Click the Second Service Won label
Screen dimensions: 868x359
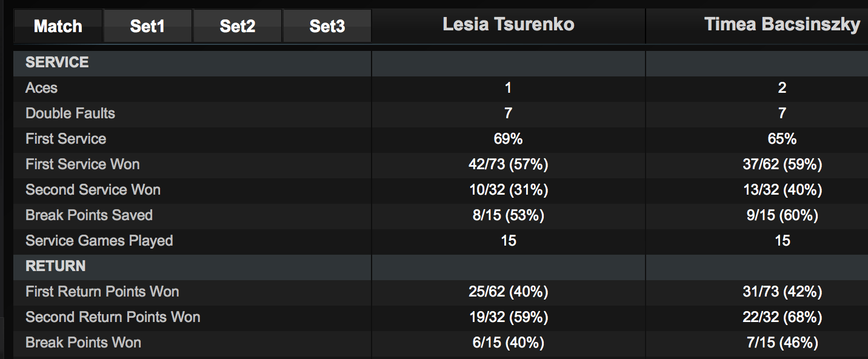(x=93, y=190)
